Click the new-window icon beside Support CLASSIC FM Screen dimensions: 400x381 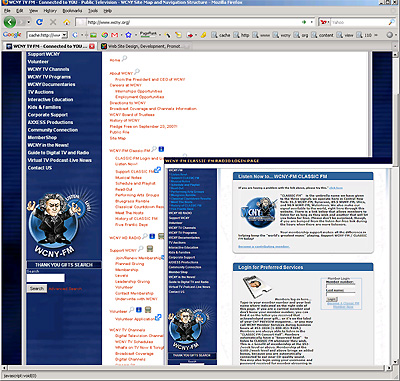coord(158,170)
